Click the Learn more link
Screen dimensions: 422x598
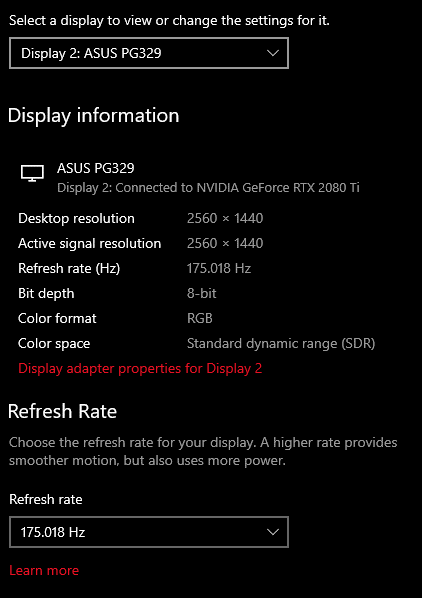tap(44, 571)
